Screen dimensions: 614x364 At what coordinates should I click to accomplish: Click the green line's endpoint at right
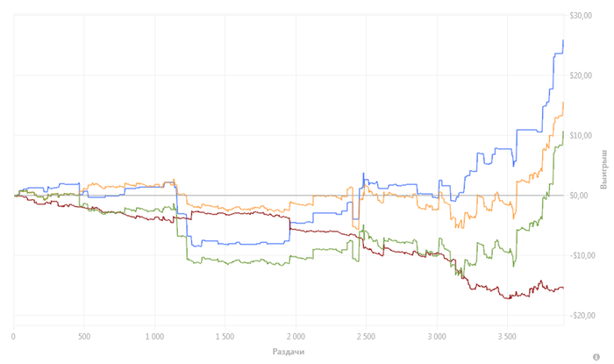tap(563, 132)
